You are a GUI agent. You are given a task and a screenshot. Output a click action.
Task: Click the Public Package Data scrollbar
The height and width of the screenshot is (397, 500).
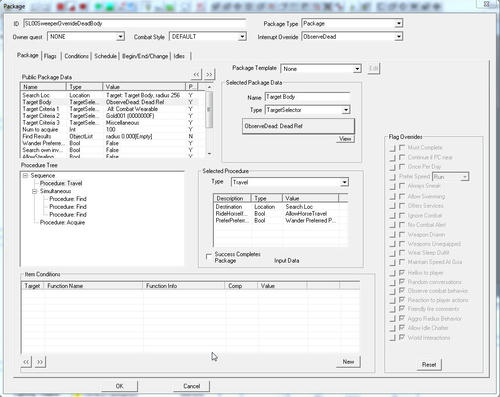pyautogui.click(x=209, y=122)
